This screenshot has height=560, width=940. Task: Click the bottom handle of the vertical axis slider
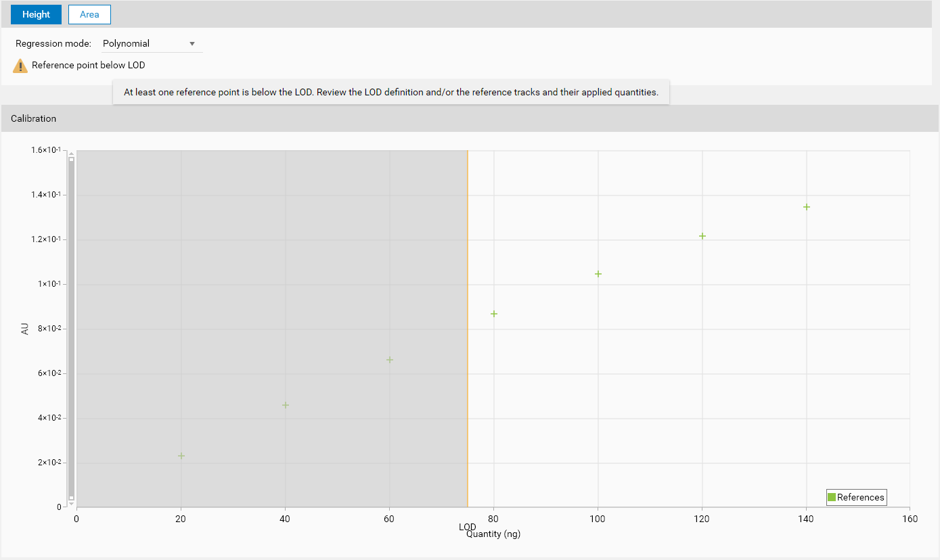pyautogui.click(x=71, y=498)
